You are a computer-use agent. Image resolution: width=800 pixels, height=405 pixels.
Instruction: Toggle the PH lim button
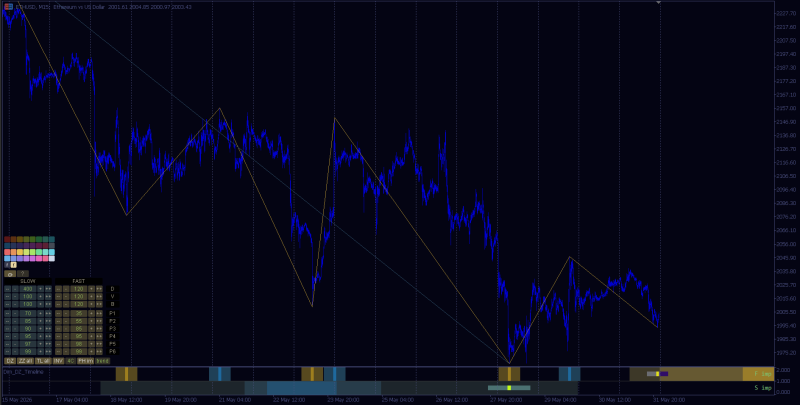coord(85,361)
